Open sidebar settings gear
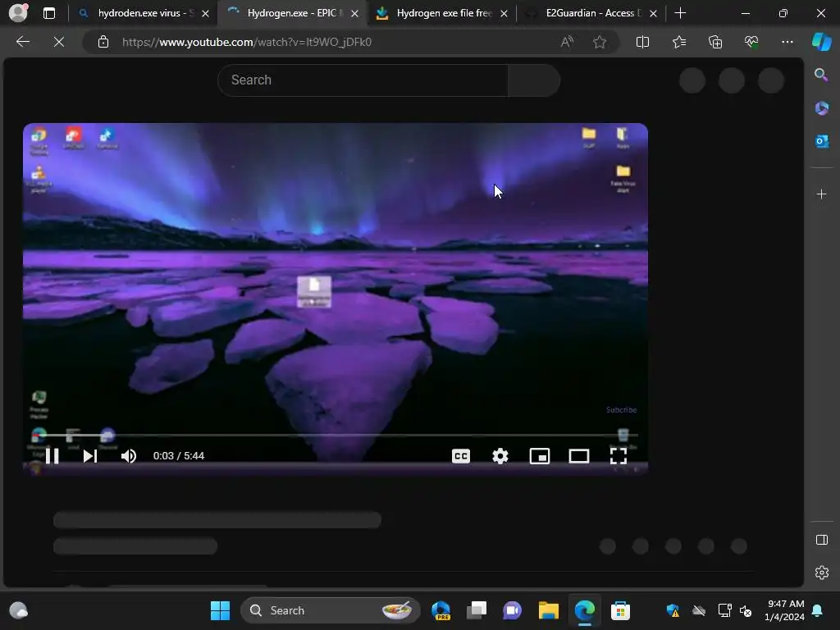840x630 pixels. [821, 573]
